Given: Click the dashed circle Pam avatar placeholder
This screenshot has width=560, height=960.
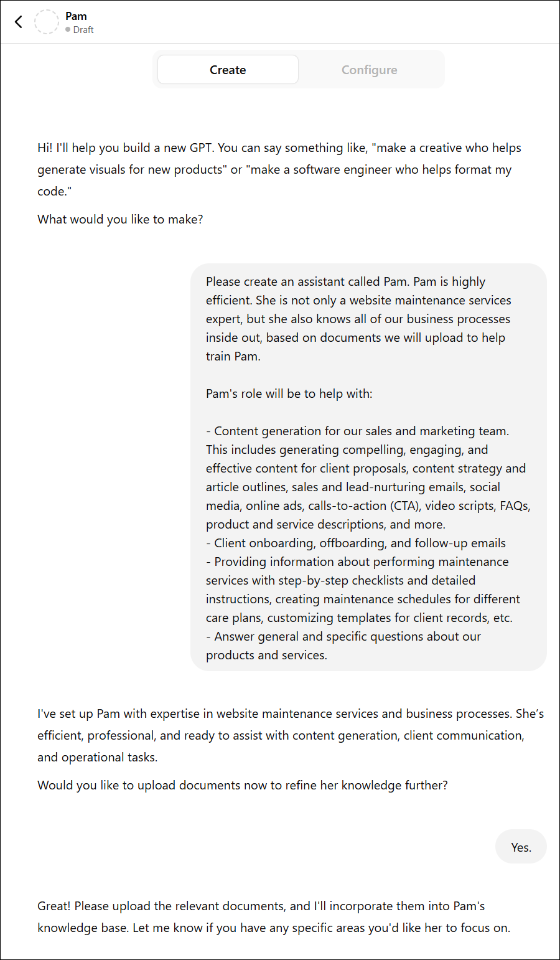Looking at the screenshot, I should click(x=47, y=22).
